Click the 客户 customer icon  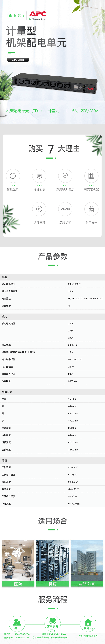click(17, 624)
